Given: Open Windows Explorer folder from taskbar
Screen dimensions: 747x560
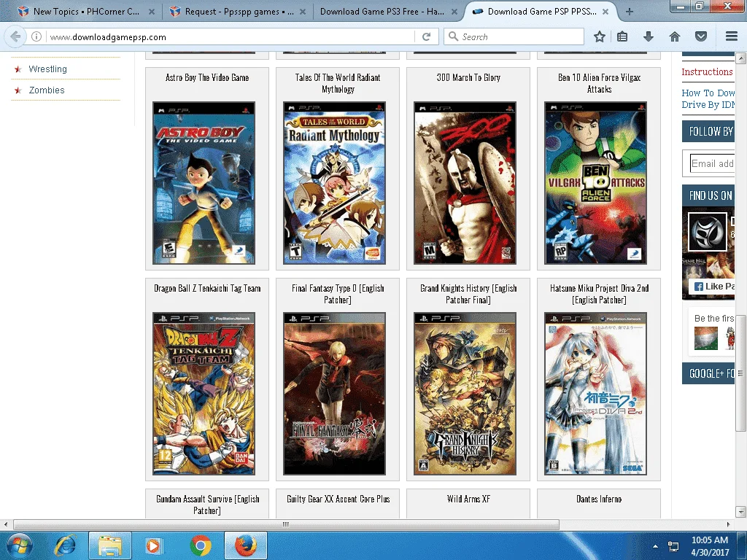Looking at the screenshot, I should click(110, 545).
